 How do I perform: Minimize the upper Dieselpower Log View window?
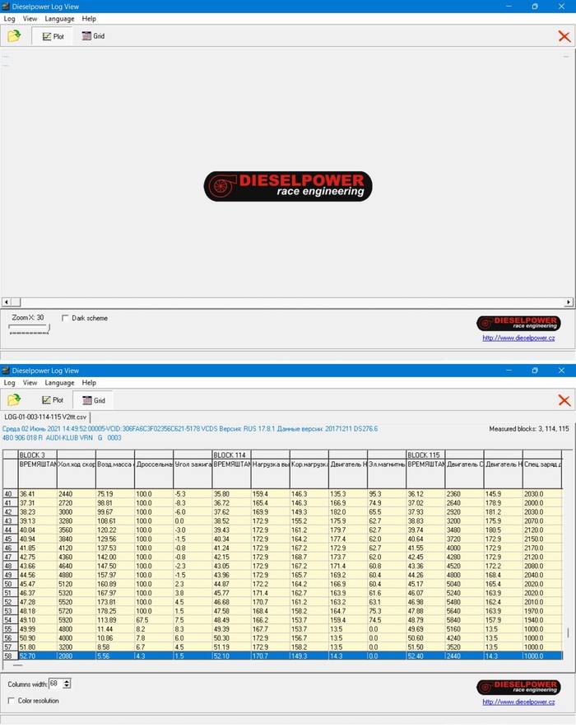[x=509, y=7]
